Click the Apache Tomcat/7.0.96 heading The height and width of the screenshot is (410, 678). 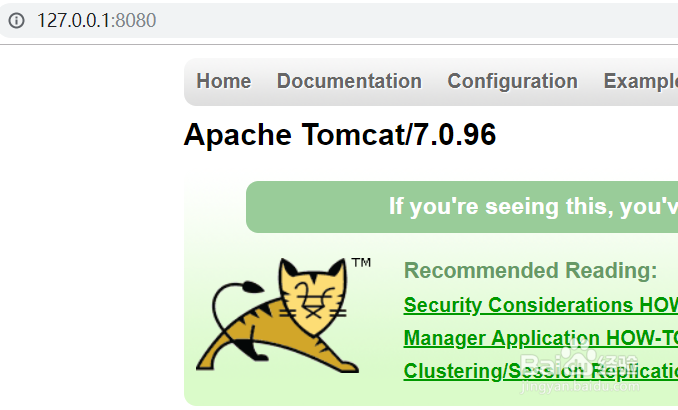340,135
